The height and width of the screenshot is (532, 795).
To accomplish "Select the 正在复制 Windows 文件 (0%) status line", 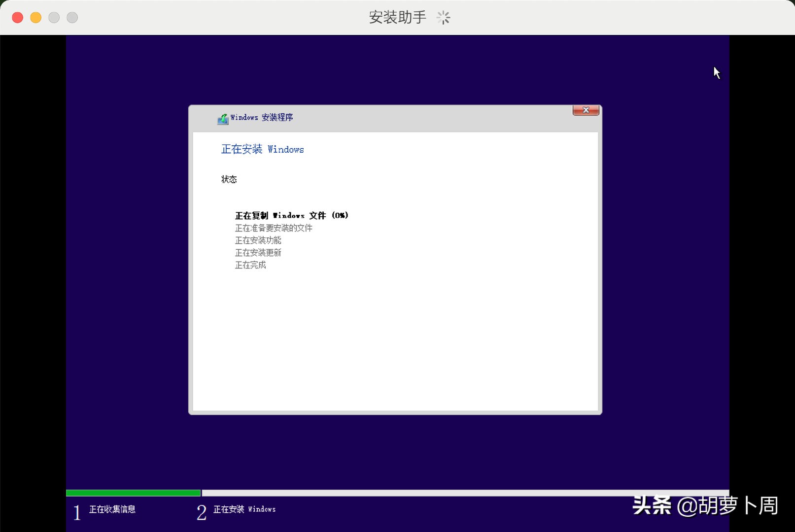I will [292, 215].
